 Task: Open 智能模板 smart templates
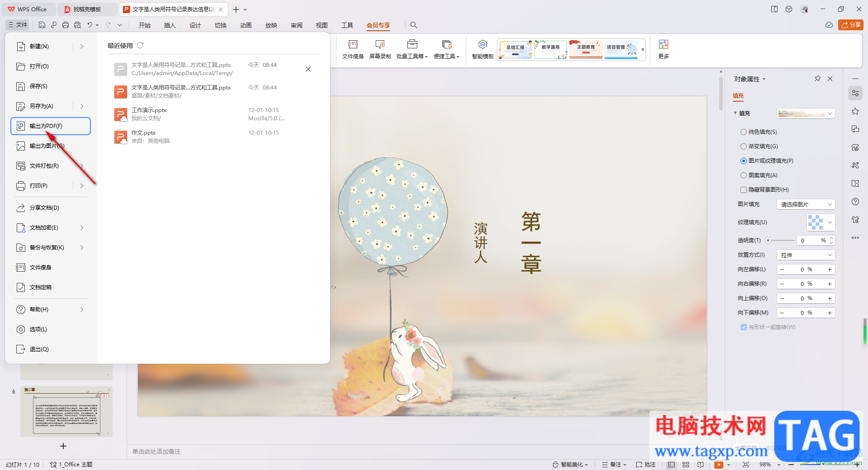click(482, 49)
